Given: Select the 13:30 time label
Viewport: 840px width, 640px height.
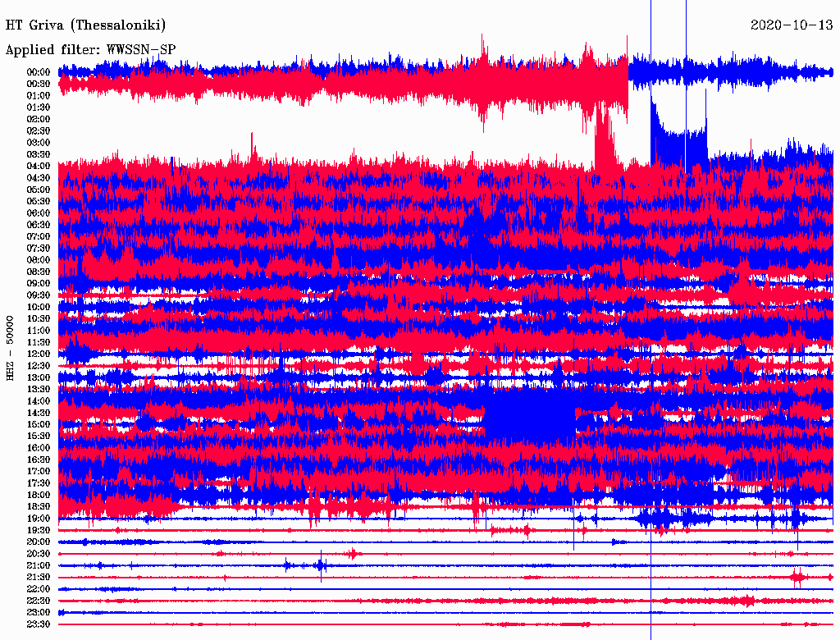Looking at the screenshot, I should point(39,390).
